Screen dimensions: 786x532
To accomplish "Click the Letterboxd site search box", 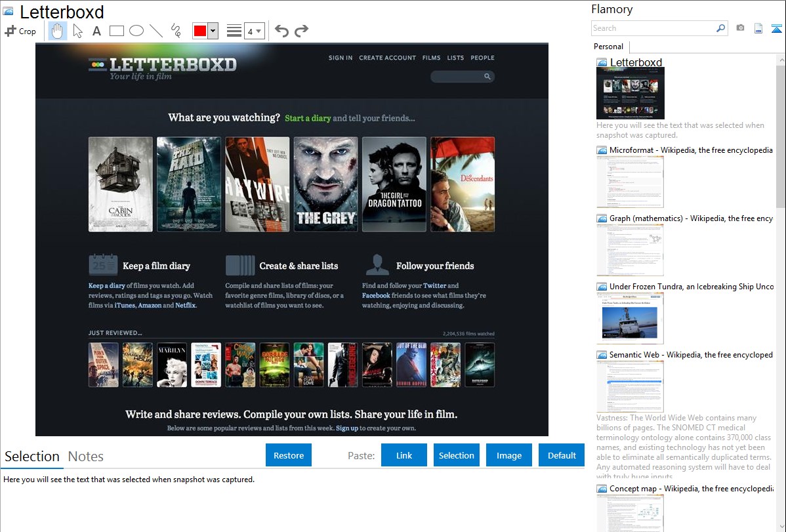I will (462, 76).
